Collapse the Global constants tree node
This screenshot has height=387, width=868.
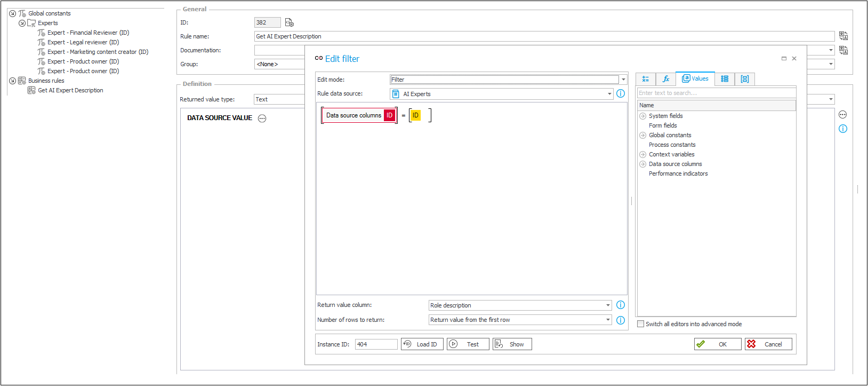click(12, 13)
